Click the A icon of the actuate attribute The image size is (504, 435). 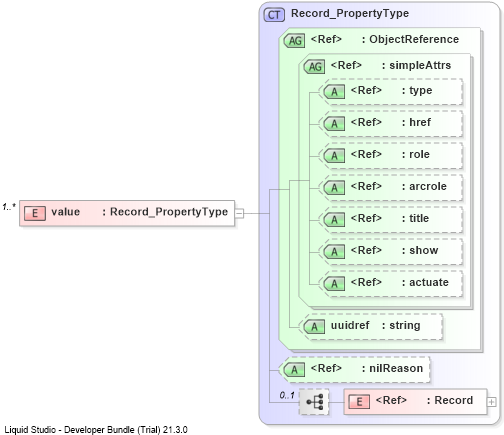pyautogui.click(x=334, y=284)
